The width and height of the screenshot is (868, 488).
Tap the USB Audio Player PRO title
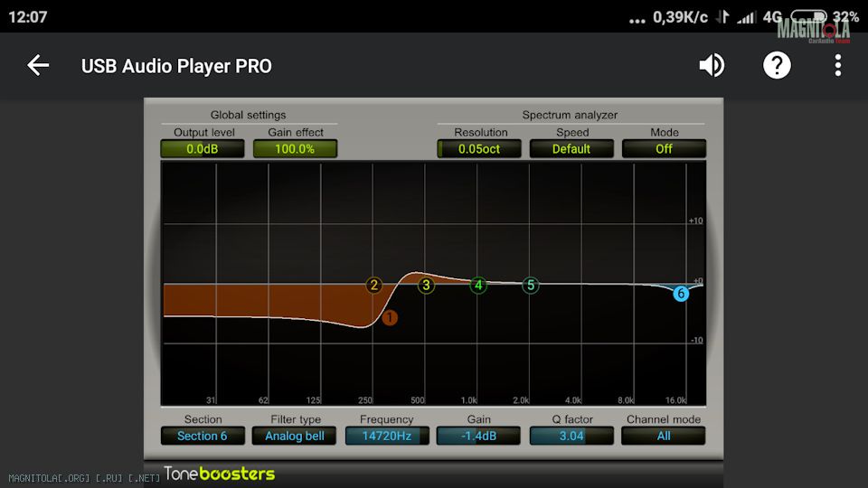point(176,66)
